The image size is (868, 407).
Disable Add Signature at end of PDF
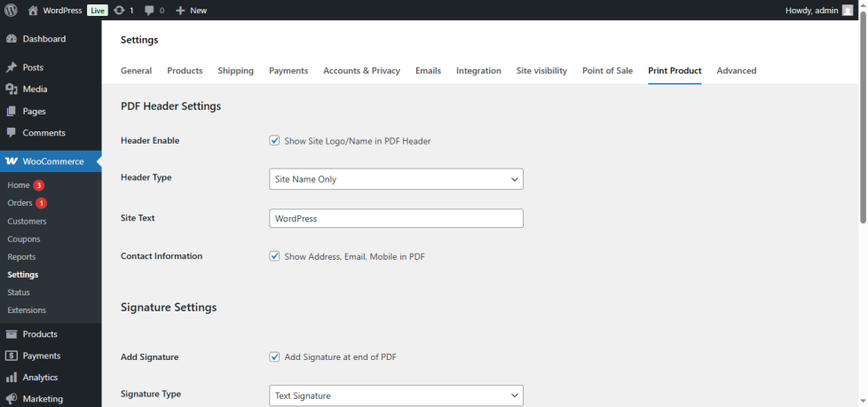click(x=275, y=356)
